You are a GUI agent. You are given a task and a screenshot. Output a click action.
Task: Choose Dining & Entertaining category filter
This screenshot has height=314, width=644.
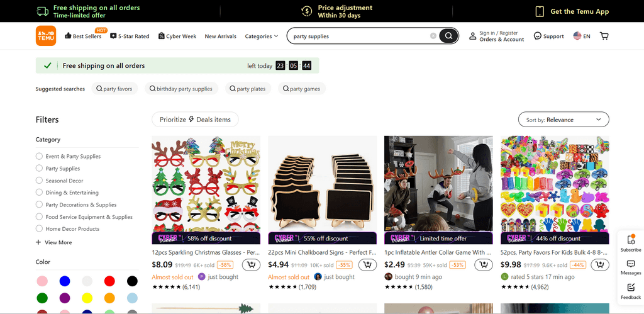tap(40, 193)
